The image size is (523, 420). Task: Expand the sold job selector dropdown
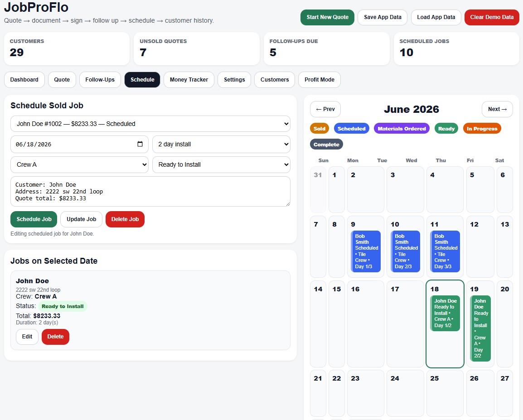150,124
